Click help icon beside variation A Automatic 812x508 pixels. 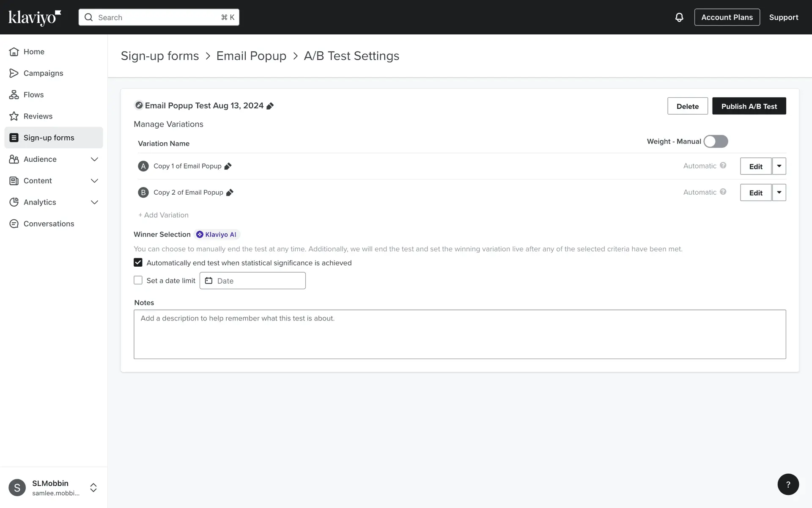(723, 166)
